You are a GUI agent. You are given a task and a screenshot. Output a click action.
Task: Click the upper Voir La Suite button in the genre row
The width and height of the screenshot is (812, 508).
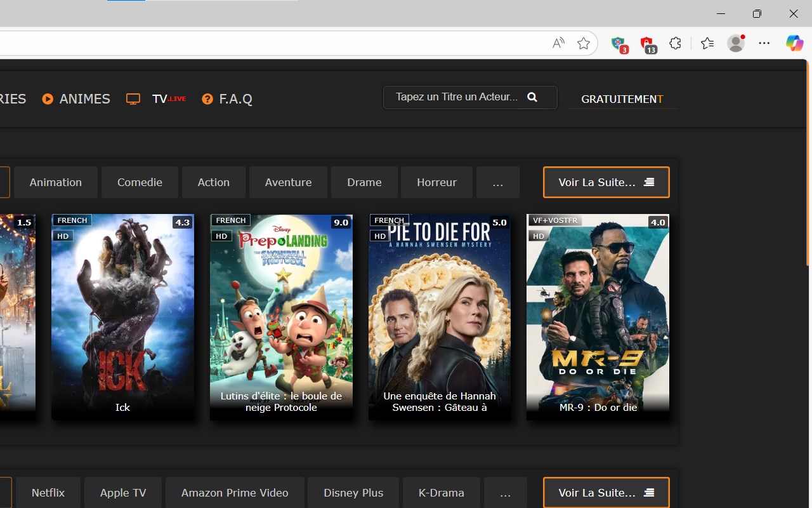click(606, 182)
